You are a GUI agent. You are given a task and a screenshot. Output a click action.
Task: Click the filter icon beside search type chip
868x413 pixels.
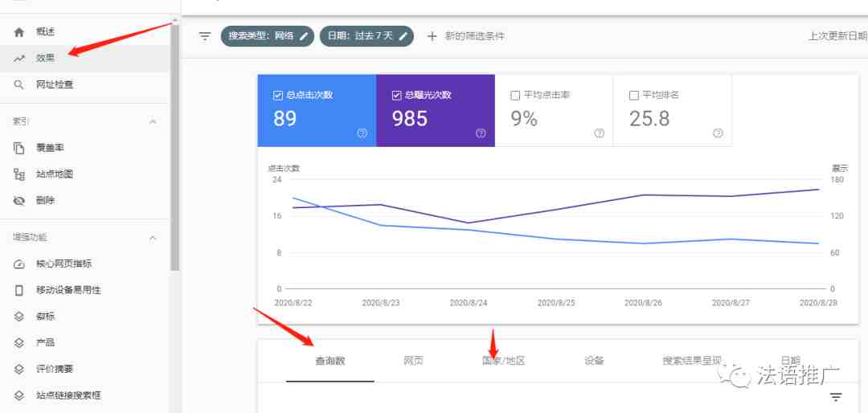click(x=206, y=36)
